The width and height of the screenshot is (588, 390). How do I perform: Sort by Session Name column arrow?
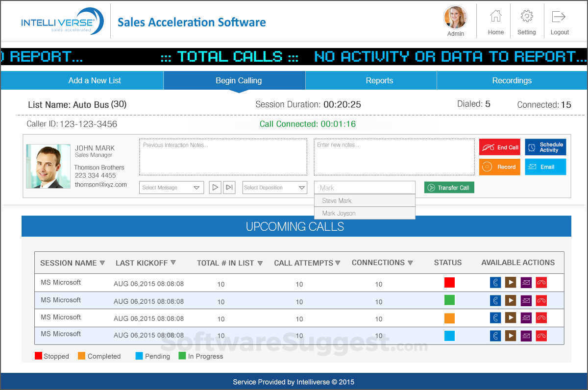[102, 263]
